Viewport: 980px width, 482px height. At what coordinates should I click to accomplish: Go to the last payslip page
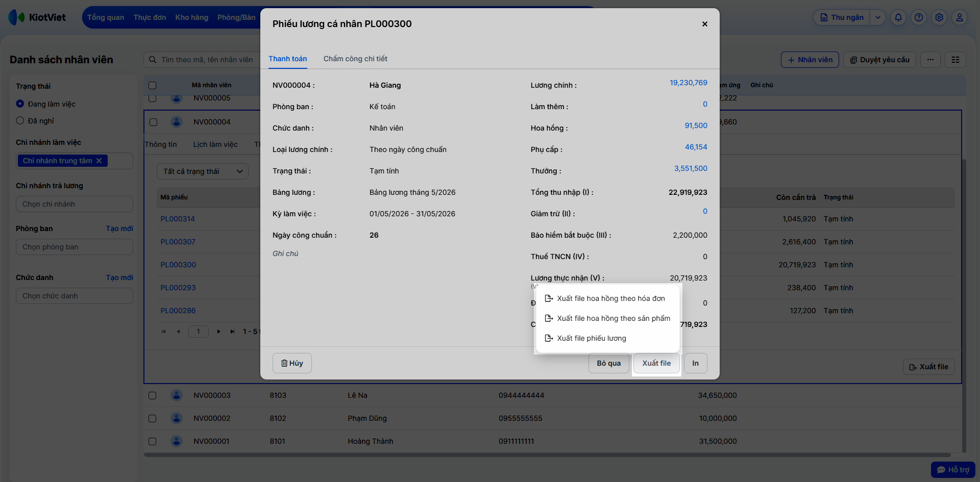pyautogui.click(x=233, y=332)
